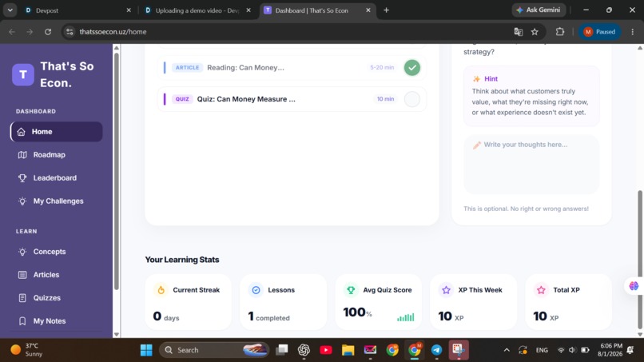Open the floating brain assistant button
This screenshot has width=644, height=362.
[x=634, y=286]
